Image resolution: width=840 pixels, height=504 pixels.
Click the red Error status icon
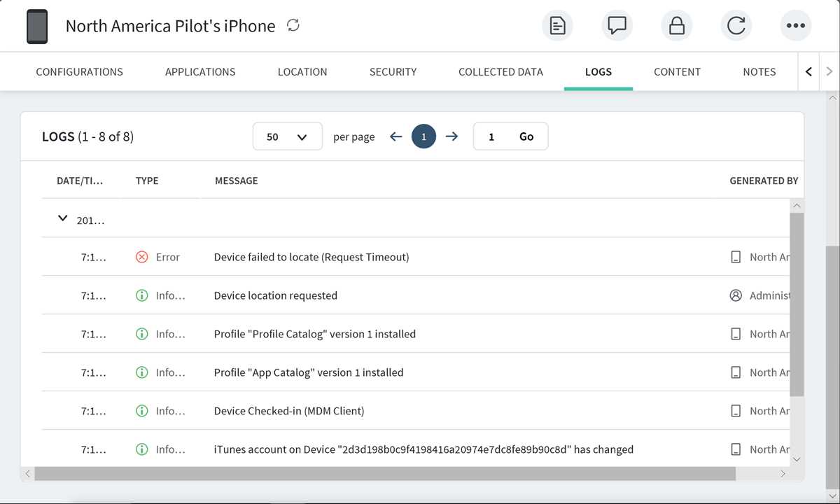141,257
